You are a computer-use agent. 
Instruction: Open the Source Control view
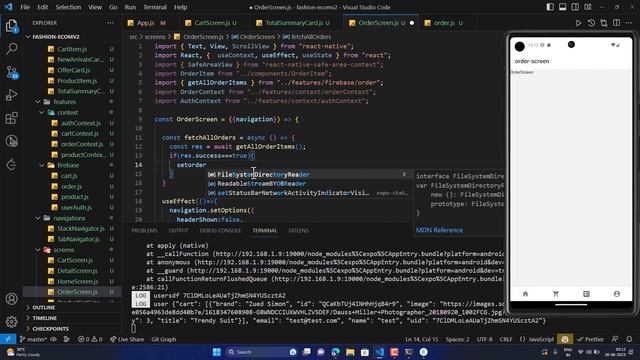[12, 72]
